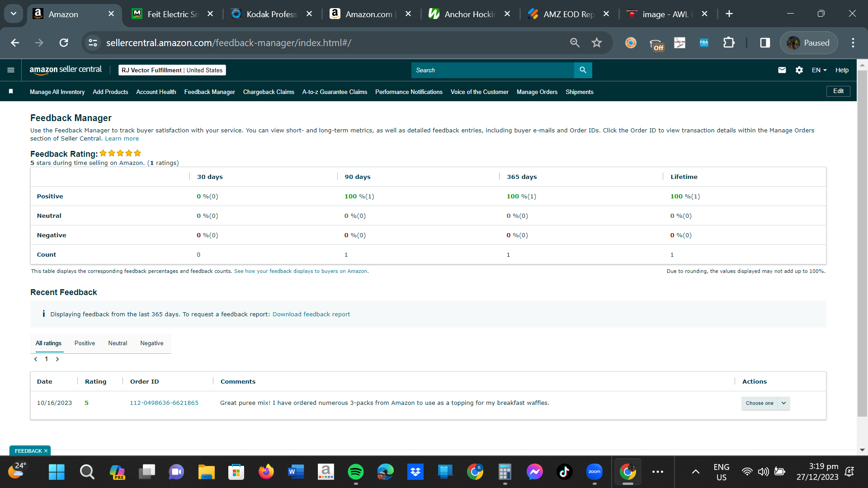Click the extension icon with Off badge
The height and width of the screenshot is (488, 868).
656,44
